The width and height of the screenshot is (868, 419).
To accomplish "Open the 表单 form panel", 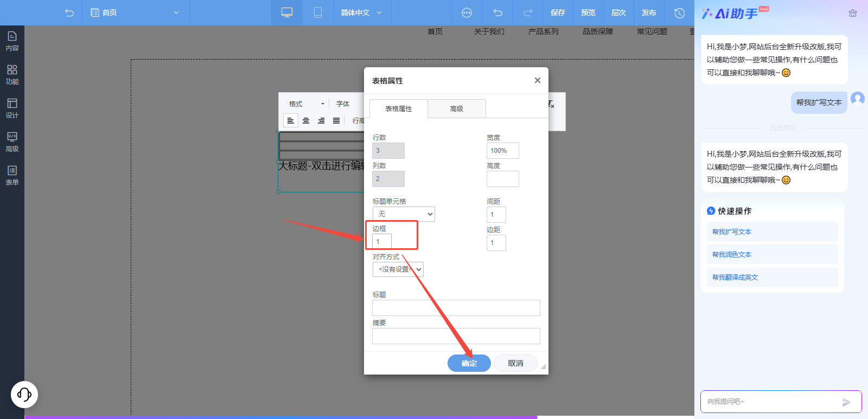I will [x=12, y=176].
